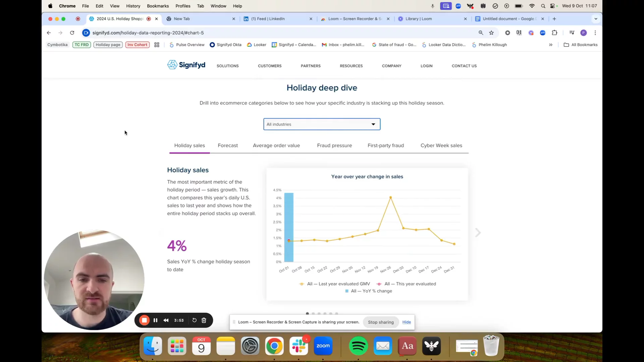Click the Stop sharing button
Screen dimensions: 644x362
(381, 322)
